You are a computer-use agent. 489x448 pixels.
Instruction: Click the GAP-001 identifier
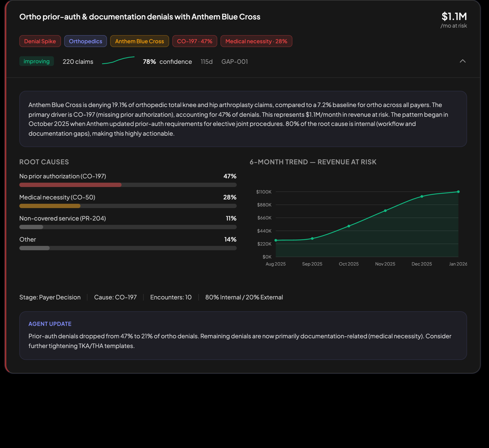tap(235, 62)
